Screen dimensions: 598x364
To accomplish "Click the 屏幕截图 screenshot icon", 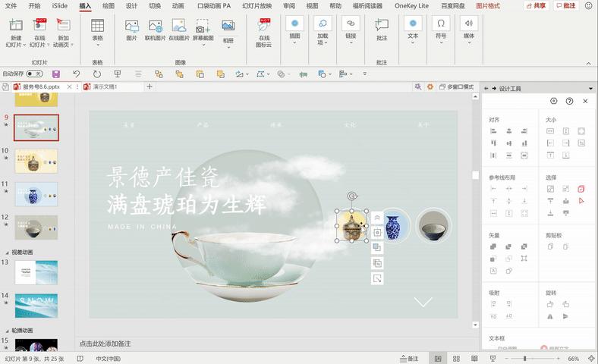I will (x=203, y=26).
